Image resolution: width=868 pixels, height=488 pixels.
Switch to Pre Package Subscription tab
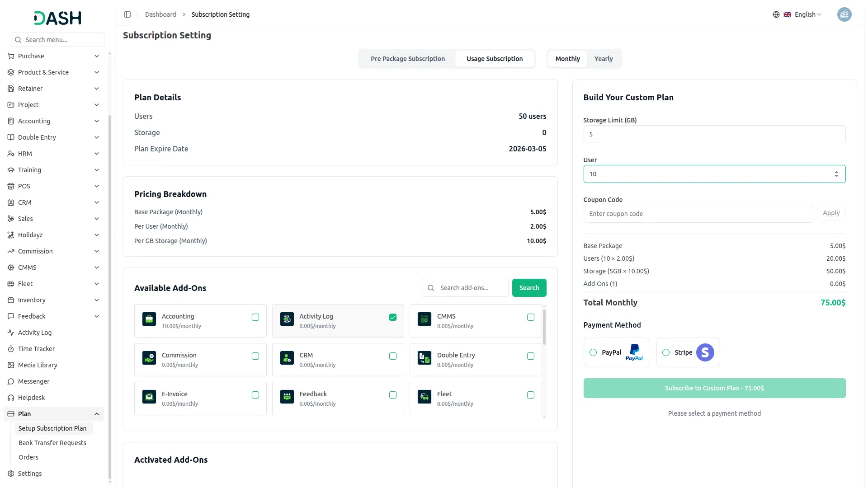click(x=408, y=59)
